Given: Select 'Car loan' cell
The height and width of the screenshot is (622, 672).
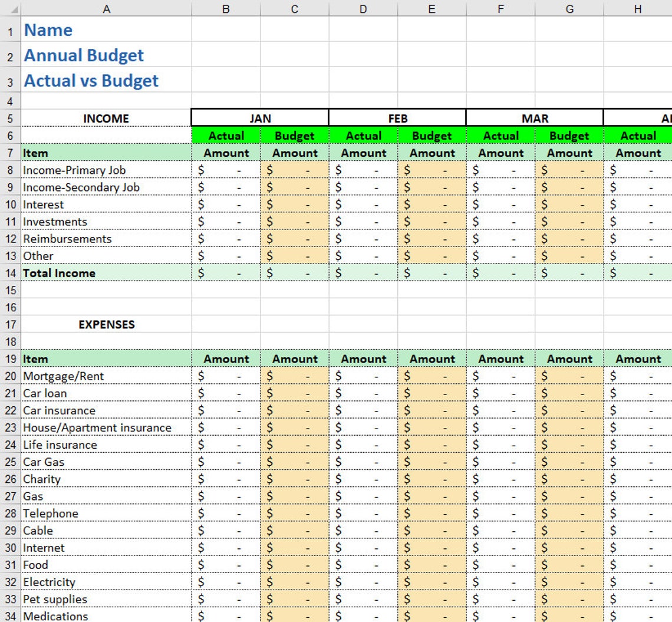Looking at the screenshot, I should [106, 393].
